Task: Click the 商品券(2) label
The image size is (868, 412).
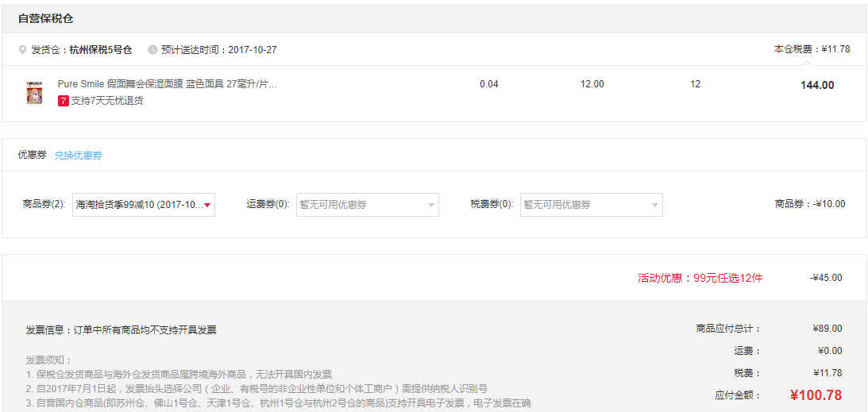Action: (x=44, y=204)
